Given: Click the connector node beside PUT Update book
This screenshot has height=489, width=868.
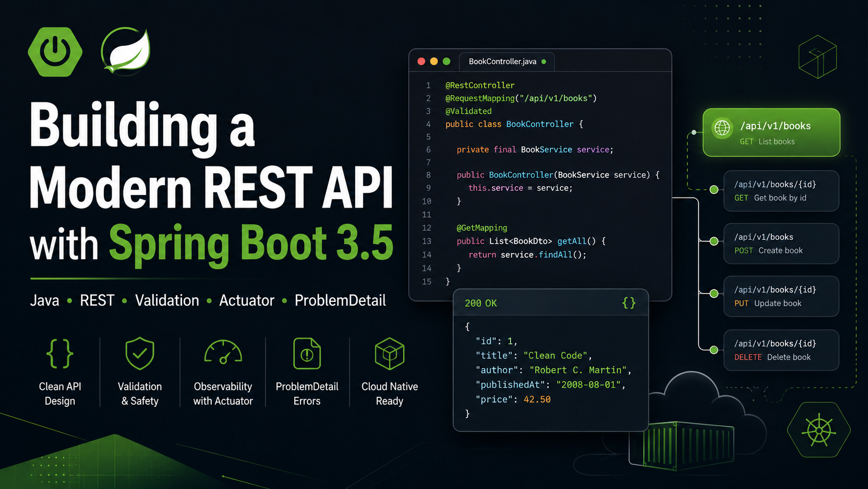Looking at the screenshot, I should click(x=714, y=294).
